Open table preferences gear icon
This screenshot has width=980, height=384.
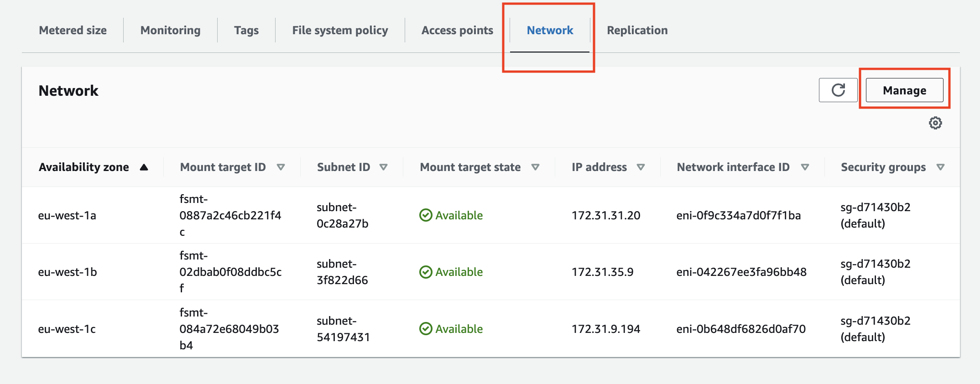pos(935,123)
